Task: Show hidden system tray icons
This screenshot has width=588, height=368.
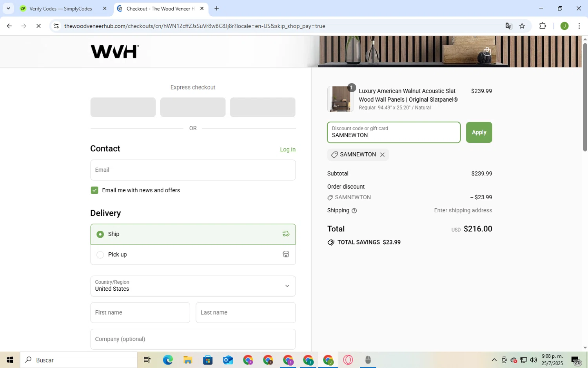Action: 494,360
